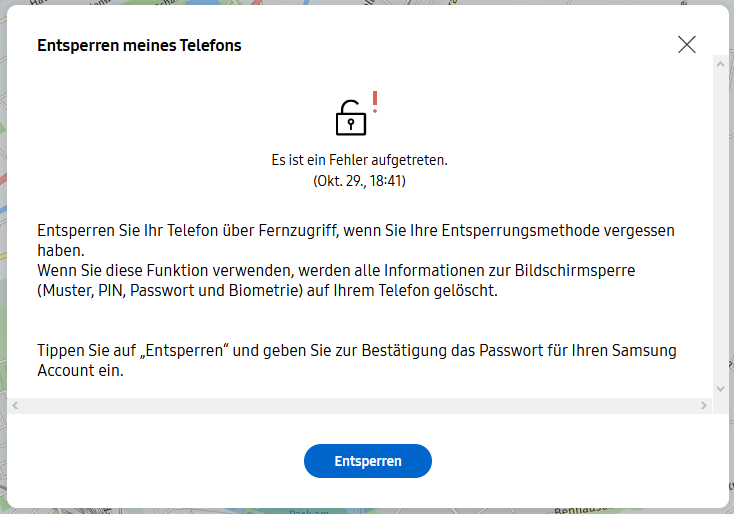The height and width of the screenshot is (514, 734).
Task: Click the word Biometrie in the description
Action: [264, 291]
